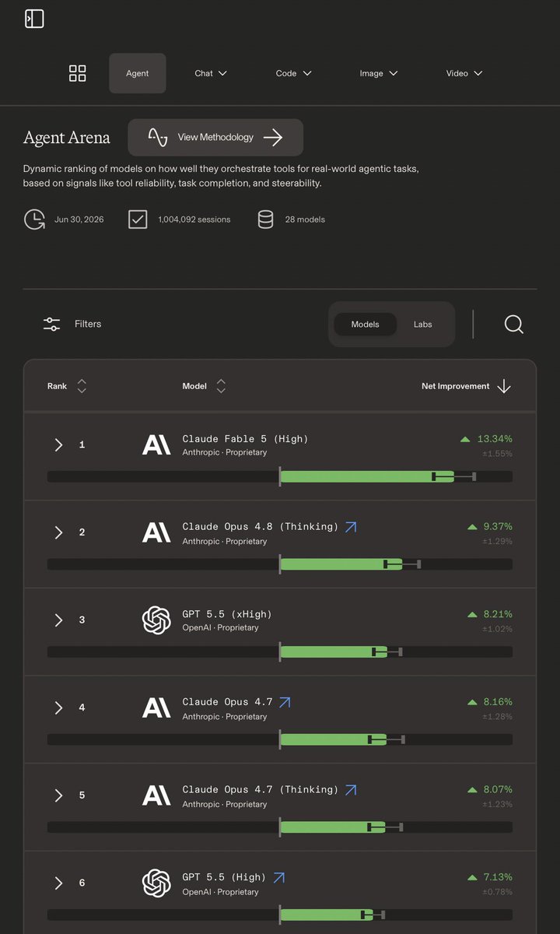Sort table by Model column
The image size is (560, 934).
click(205, 386)
